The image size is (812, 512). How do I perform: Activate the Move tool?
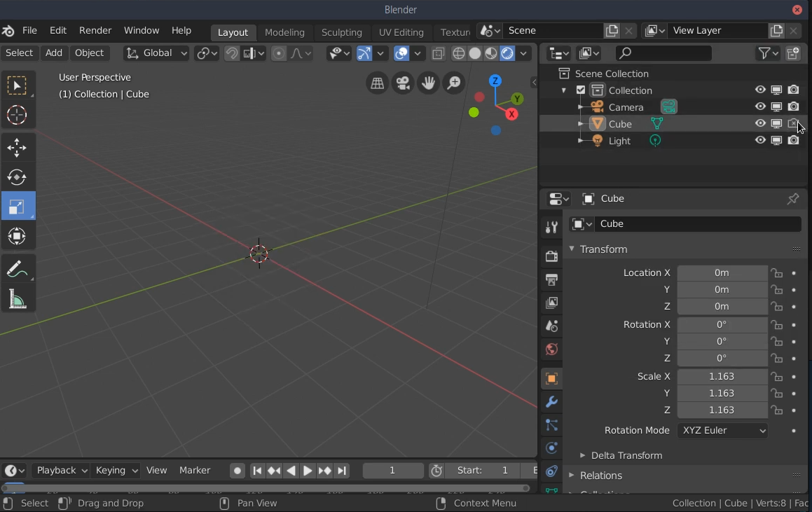pos(17,148)
